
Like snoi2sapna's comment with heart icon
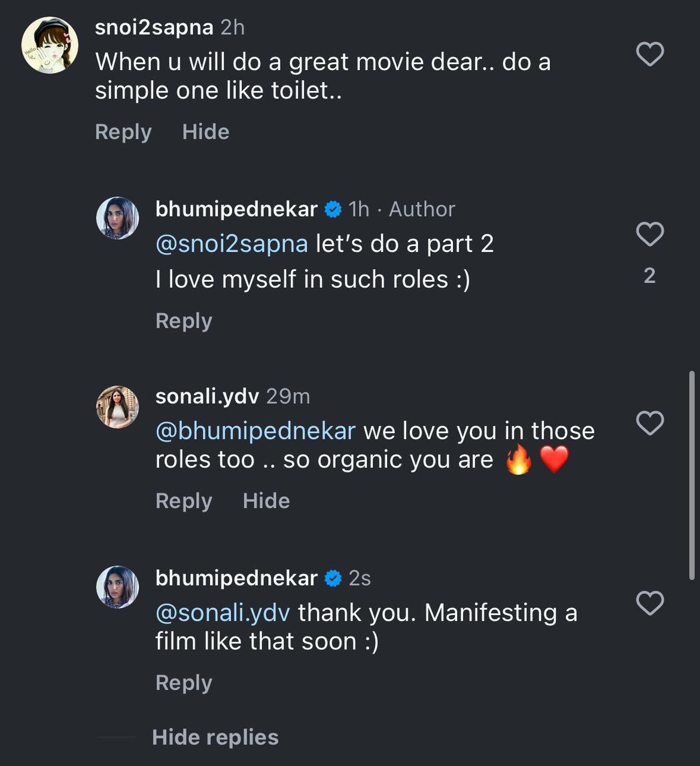click(650, 54)
